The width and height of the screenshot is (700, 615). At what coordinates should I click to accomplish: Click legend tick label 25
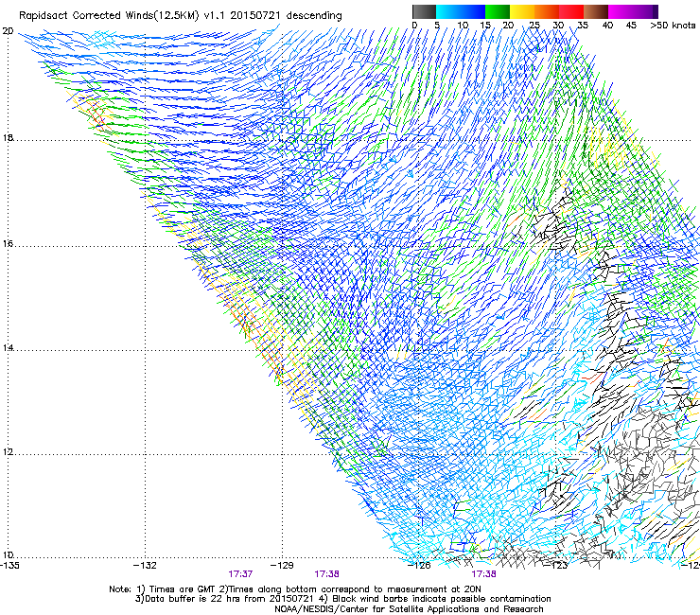[534, 26]
